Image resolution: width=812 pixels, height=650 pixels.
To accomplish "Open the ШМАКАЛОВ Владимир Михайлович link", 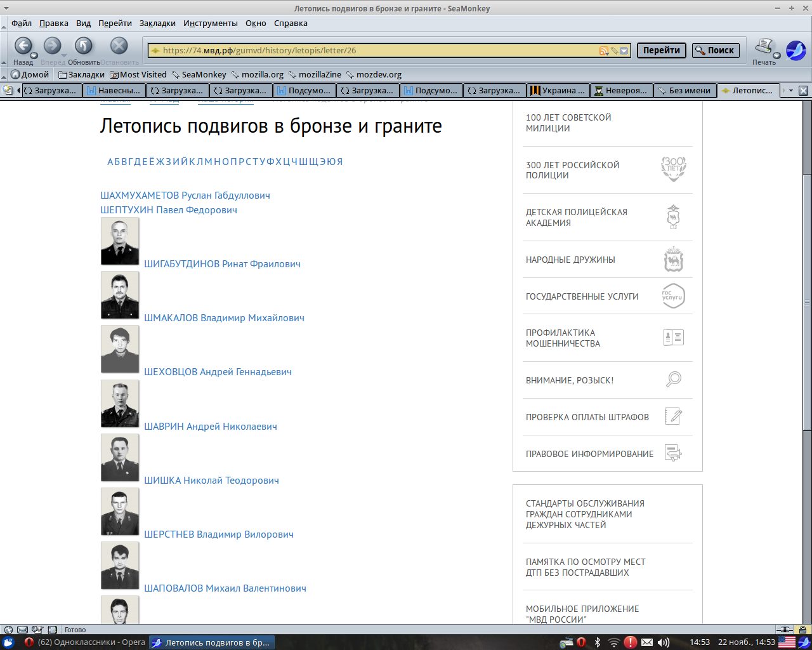I will [x=224, y=318].
